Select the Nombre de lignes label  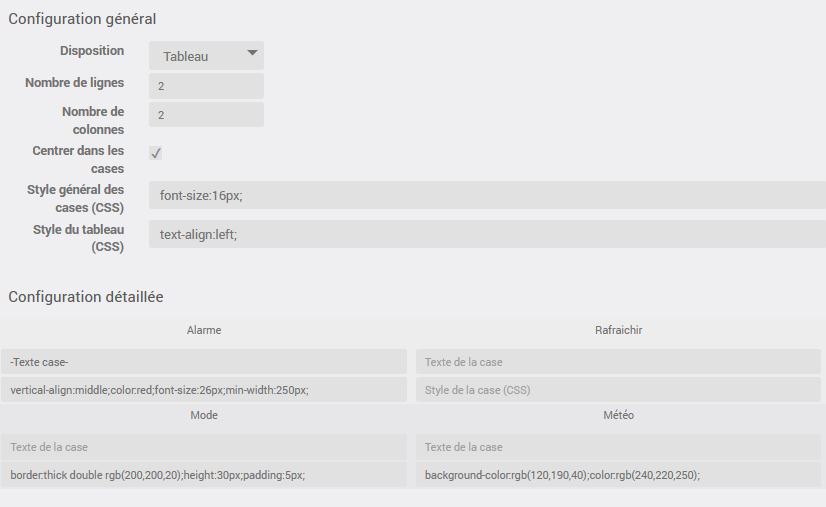tap(75, 83)
